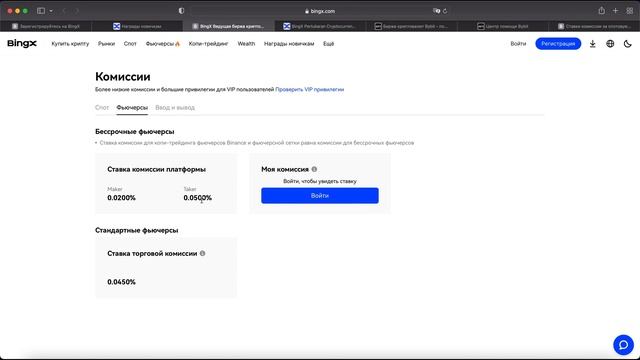Open Купить крипту menu

pos(70,44)
